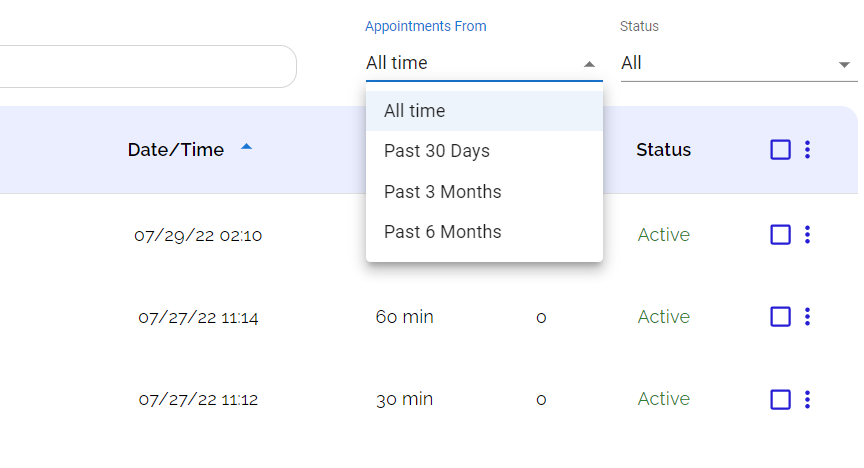864x468 pixels.
Task: Click the Active status in the 07/27/22 11:14 row
Action: pyautogui.click(x=663, y=317)
